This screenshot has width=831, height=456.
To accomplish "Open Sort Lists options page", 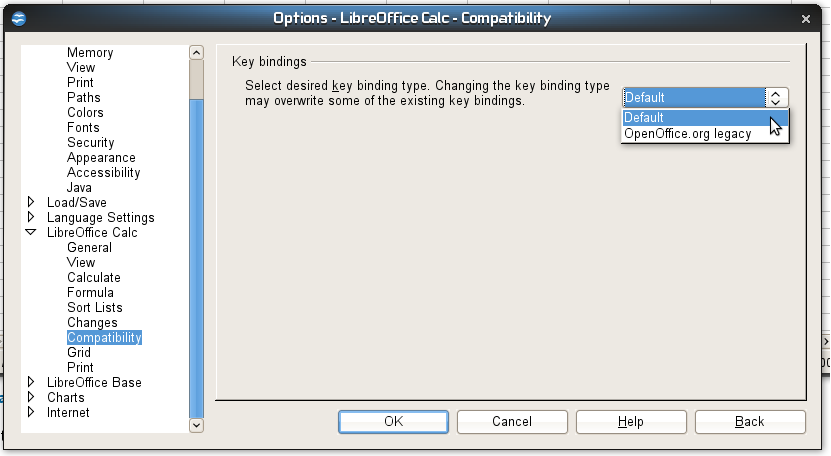I will (x=94, y=308).
